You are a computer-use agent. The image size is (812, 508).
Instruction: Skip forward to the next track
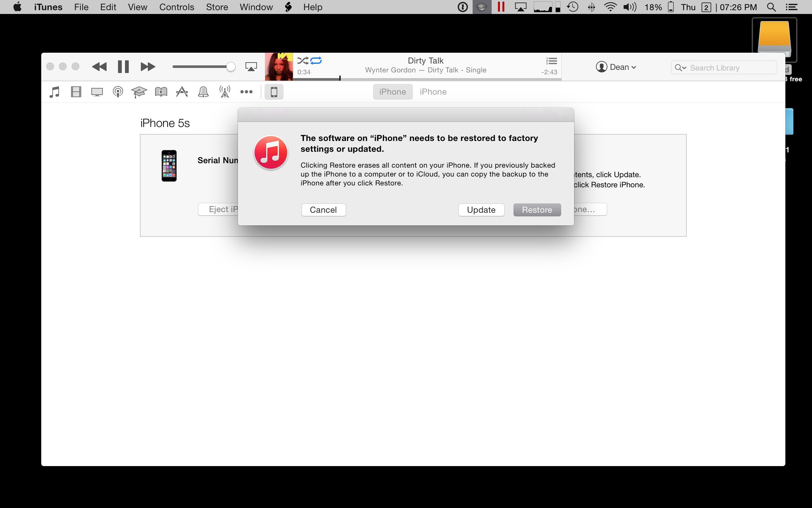147,67
